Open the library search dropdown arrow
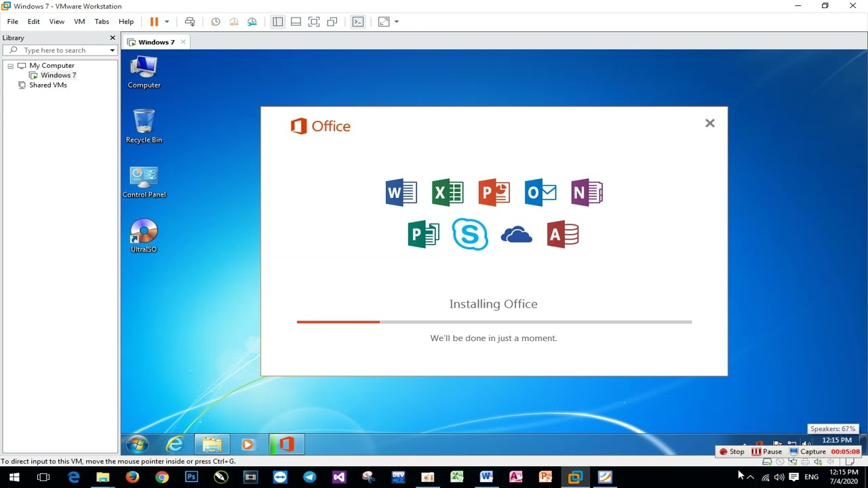The height and width of the screenshot is (488, 868). pyautogui.click(x=113, y=50)
